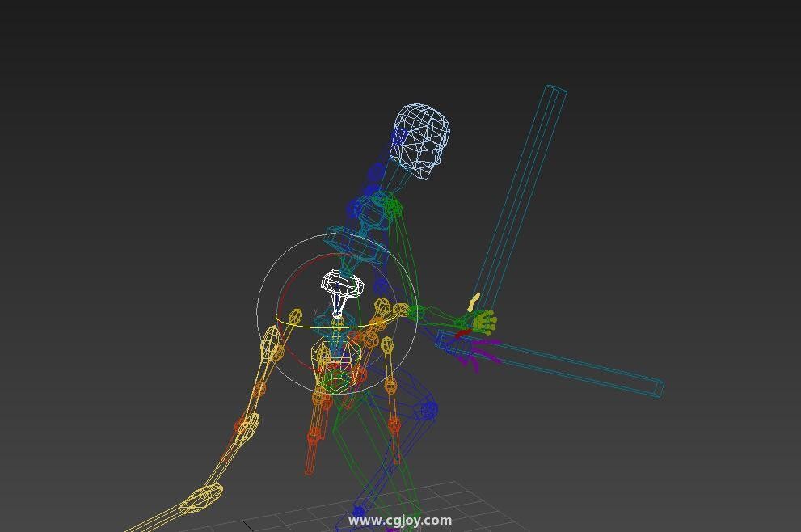
Task: Select the small red bone near hand
Action: point(462,333)
